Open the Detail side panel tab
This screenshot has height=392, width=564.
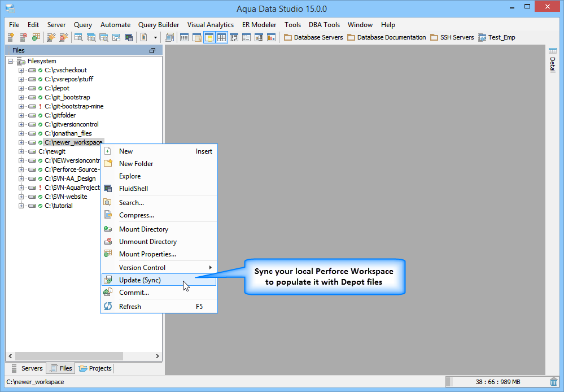click(x=553, y=60)
